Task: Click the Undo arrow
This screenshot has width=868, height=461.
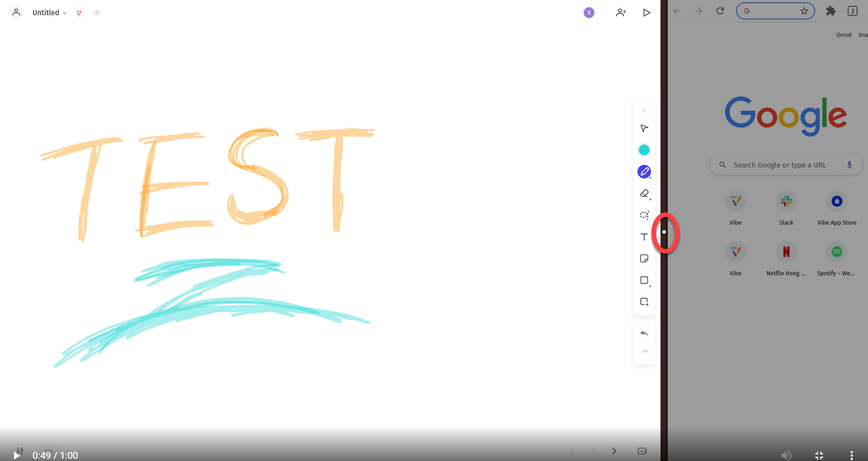Action: (x=644, y=334)
